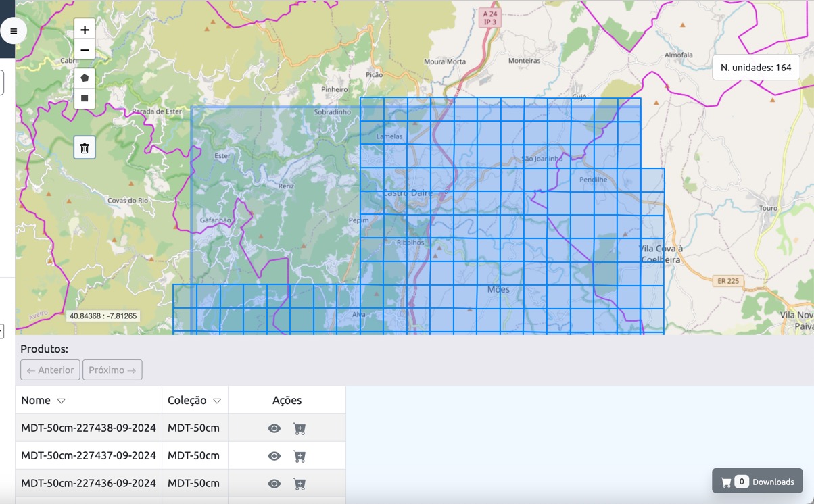Click the Ações column header
Viewport: 814px width, 504px height.
pyautogui.click(x=287, y=400)
